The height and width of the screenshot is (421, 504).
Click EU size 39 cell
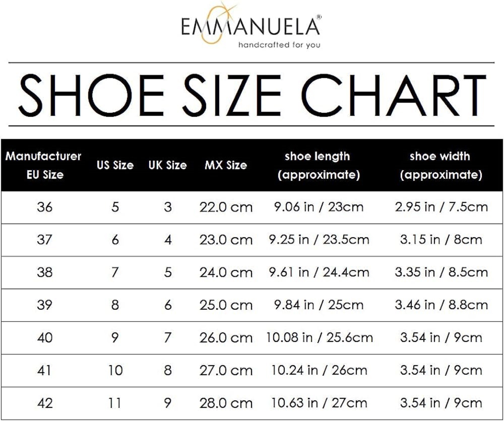(45, 305)
